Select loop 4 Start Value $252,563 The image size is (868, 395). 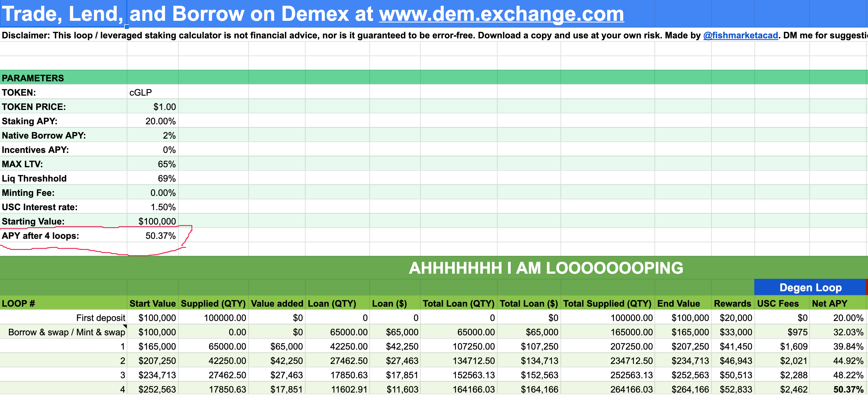[x=153, y=389]
